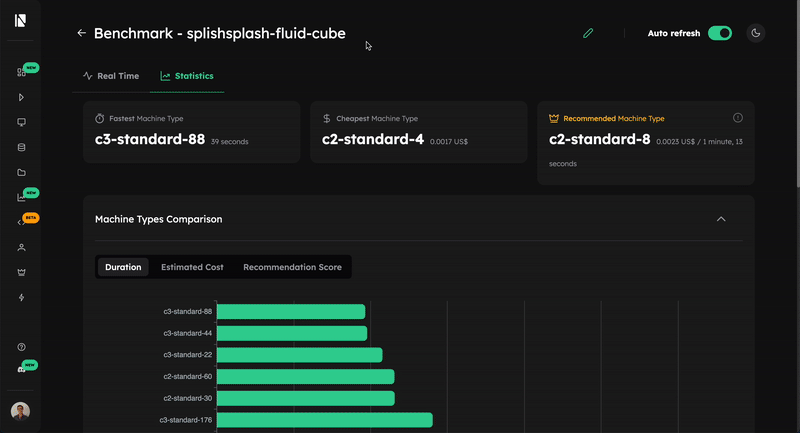Screen dimensions: 800x433
Task: Click the c3-standard-176 axis label
Action: tap(186, 420)
